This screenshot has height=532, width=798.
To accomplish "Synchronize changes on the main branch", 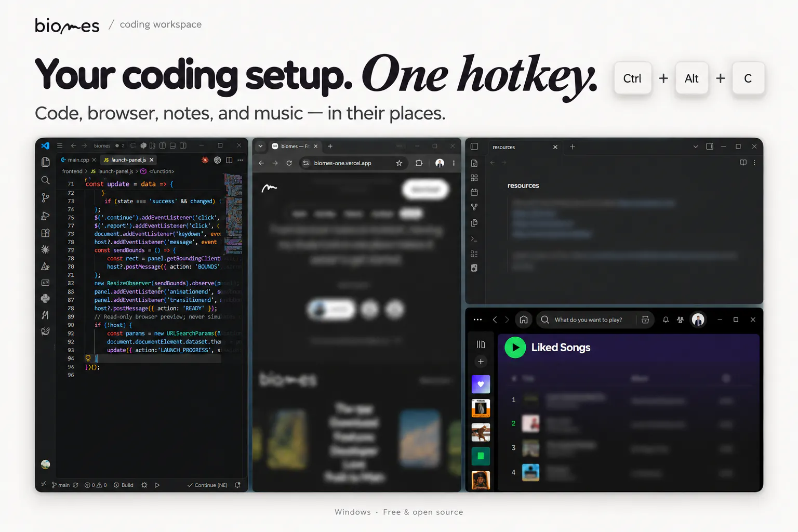I will coord(76,485).
